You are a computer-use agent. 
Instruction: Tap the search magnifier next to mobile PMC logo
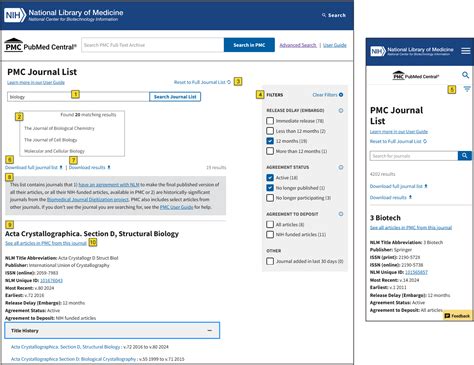465,75
